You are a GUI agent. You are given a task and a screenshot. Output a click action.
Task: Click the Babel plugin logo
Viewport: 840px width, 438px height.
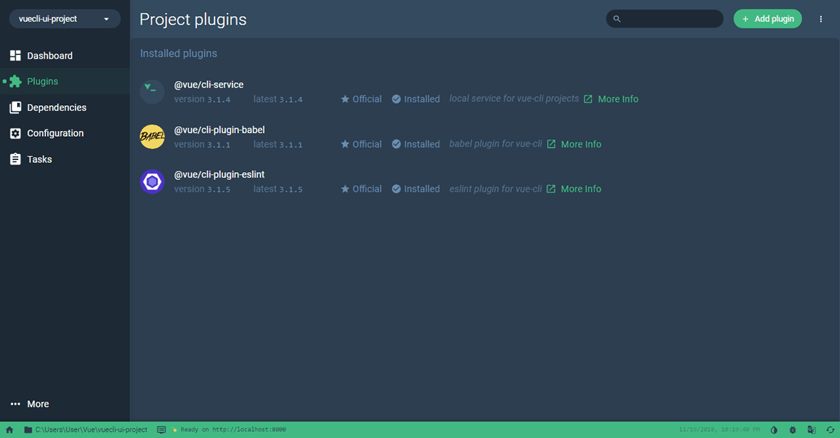click(152, 137)
